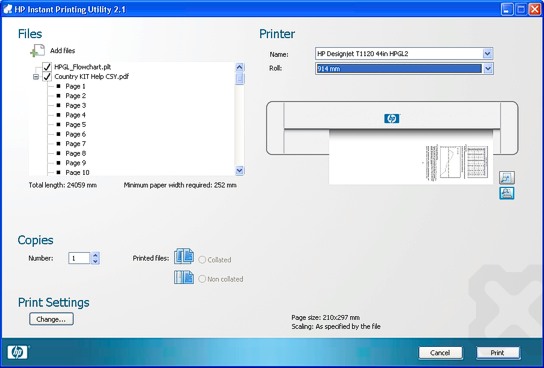
Task: Increase number of copies with up arrow
Action: 95,255
